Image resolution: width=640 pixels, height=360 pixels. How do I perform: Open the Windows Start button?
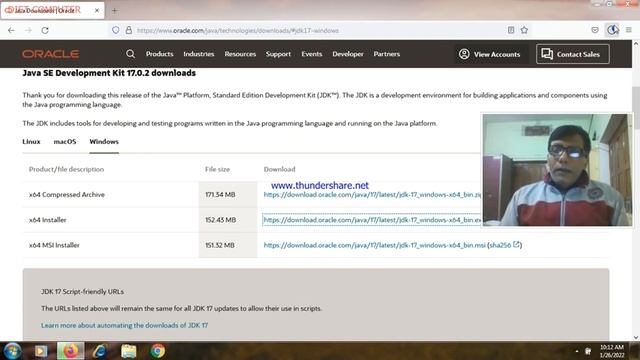(x=12, y=351)
